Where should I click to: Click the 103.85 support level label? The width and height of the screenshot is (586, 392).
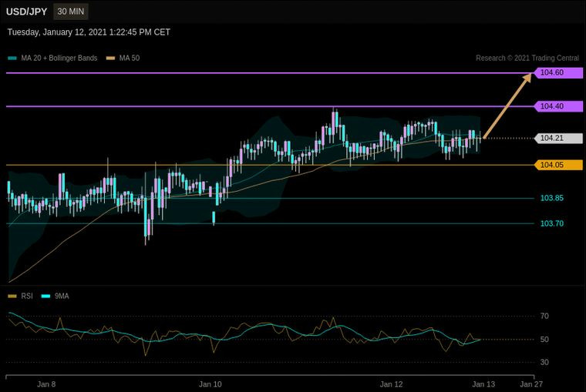(x=552, y=198)
